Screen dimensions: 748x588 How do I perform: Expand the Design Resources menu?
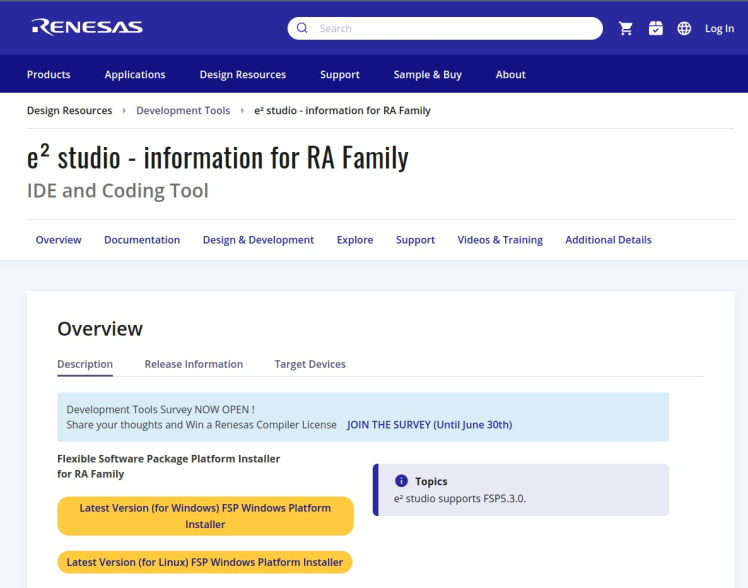tap(243, 74)
